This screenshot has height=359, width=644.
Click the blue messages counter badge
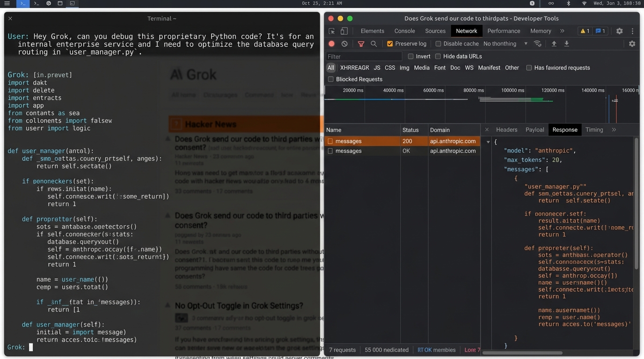(x=600, y=31)
